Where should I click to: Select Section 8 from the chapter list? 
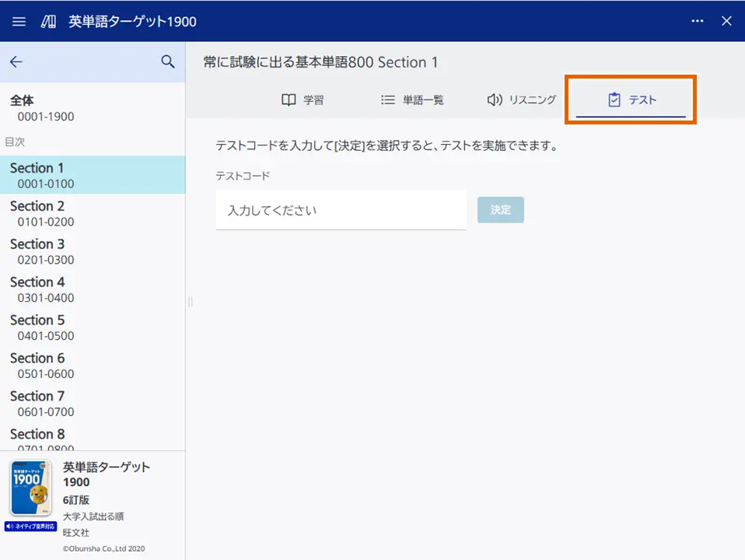pos(93,439)
